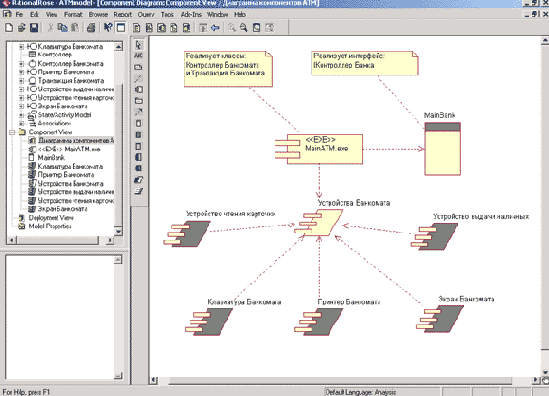This screenshot has height=396, width=549.
Task: Open the Browse menu
Action: tap(98, 14)
